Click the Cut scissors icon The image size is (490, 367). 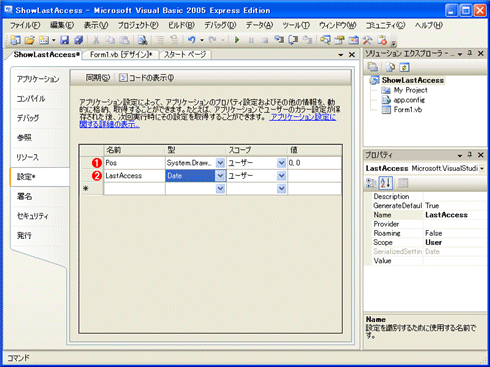pos(96,40)
